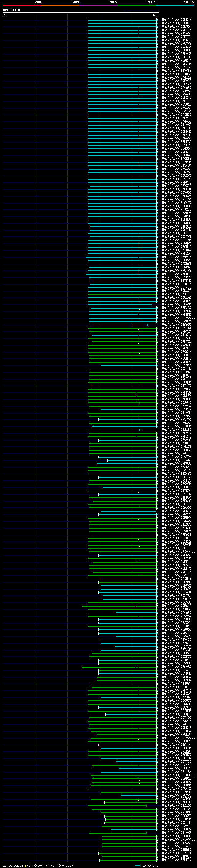197x868 pixels.
Task: Open hit UniRef100_B2ZC62
Action: [176, 474]
